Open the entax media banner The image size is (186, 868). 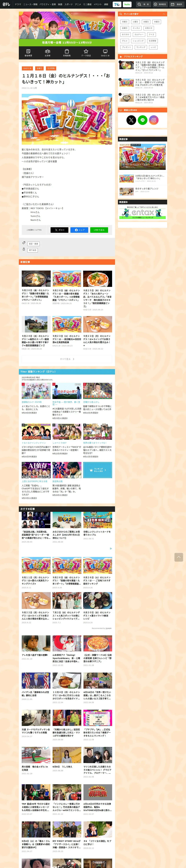point(142,213)
